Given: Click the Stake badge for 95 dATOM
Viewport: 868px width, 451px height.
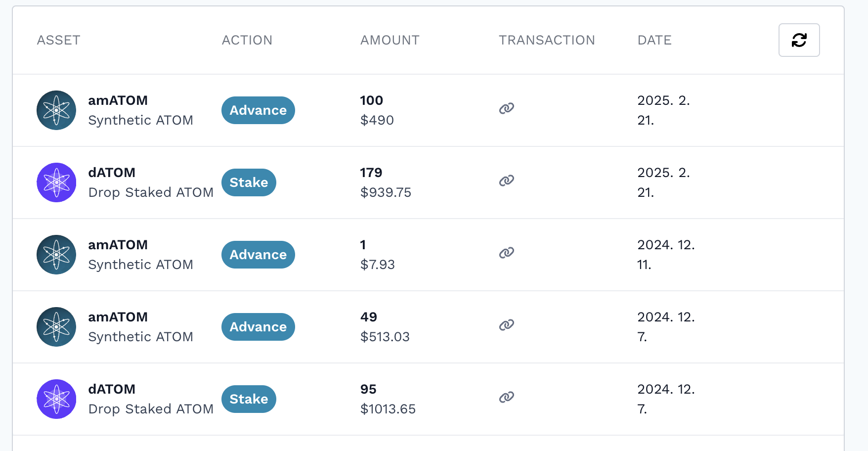Looking at the screenshot, I should [249, 399].
